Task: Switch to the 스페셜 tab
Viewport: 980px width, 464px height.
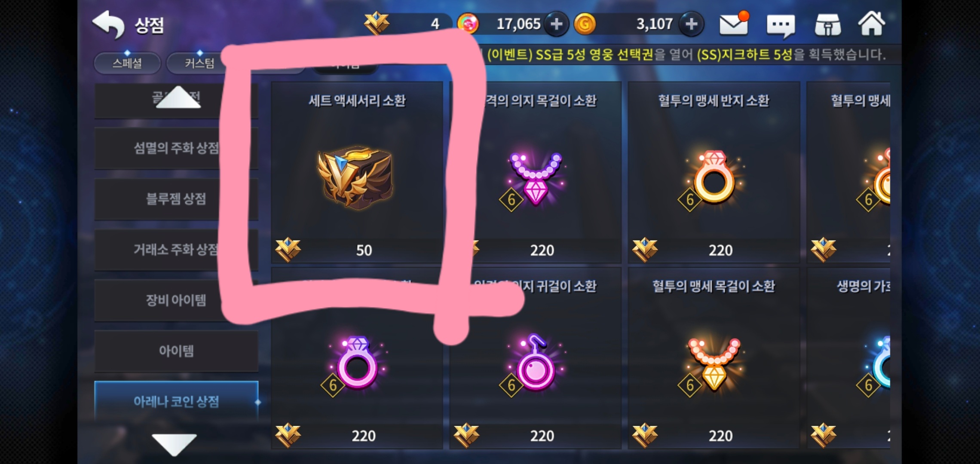Action: click(127, 63)
